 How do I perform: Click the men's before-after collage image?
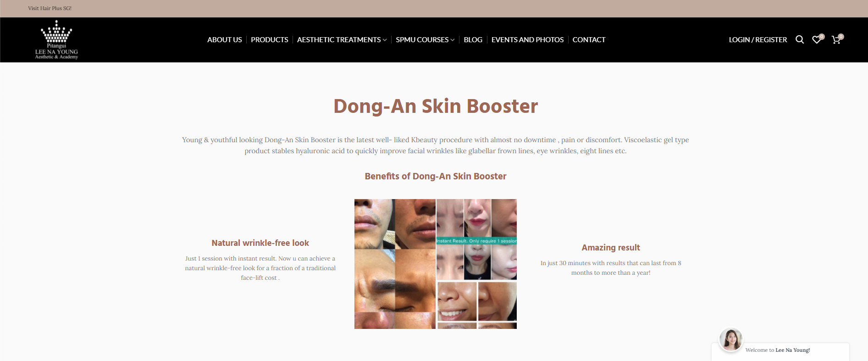pyautogui.click(x=395, y=264)
